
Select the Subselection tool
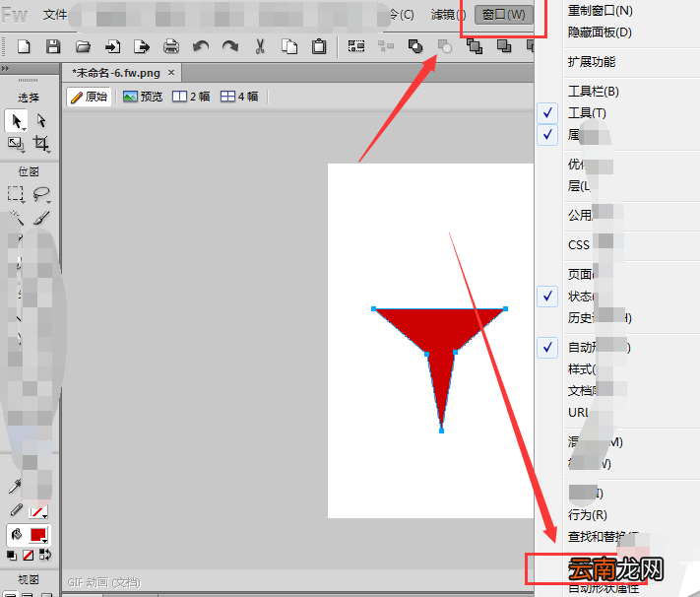(41, 121)
